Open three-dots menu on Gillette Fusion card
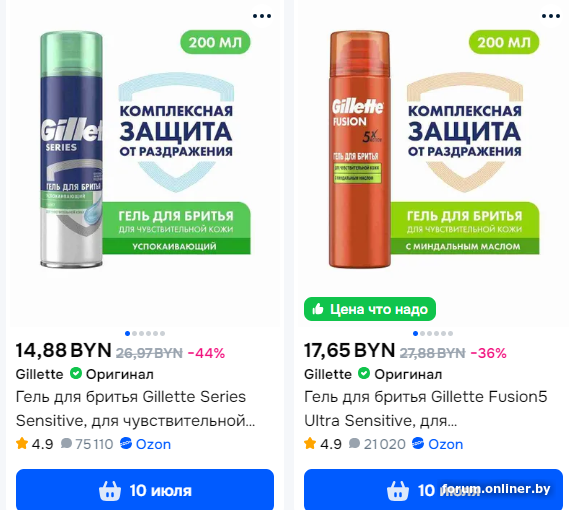The image size is (571, 510). 551,16
